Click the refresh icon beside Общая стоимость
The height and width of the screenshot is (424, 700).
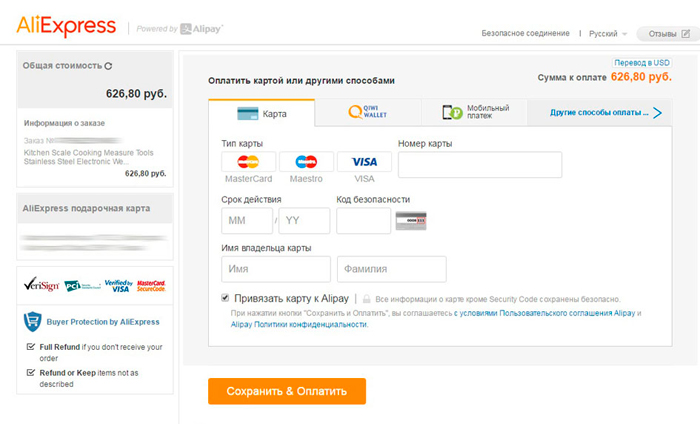point(108,66)
